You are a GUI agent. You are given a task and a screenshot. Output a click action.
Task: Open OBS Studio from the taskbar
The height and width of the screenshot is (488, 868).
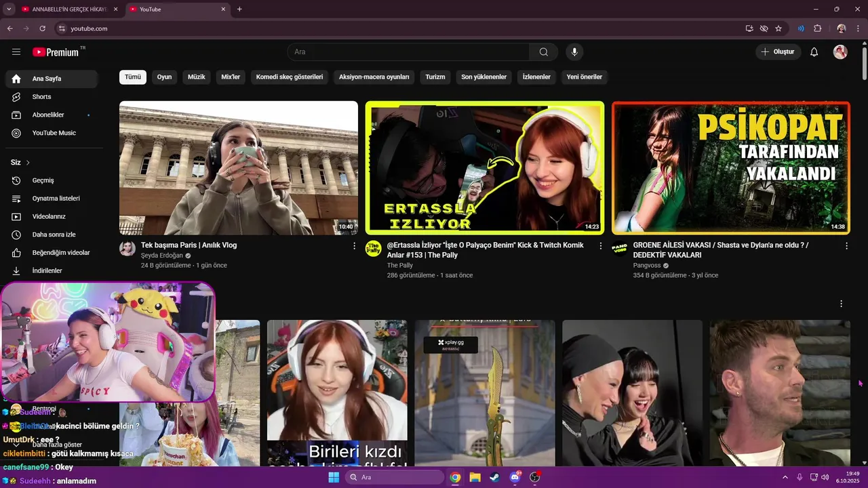click(x=534, y=477)
